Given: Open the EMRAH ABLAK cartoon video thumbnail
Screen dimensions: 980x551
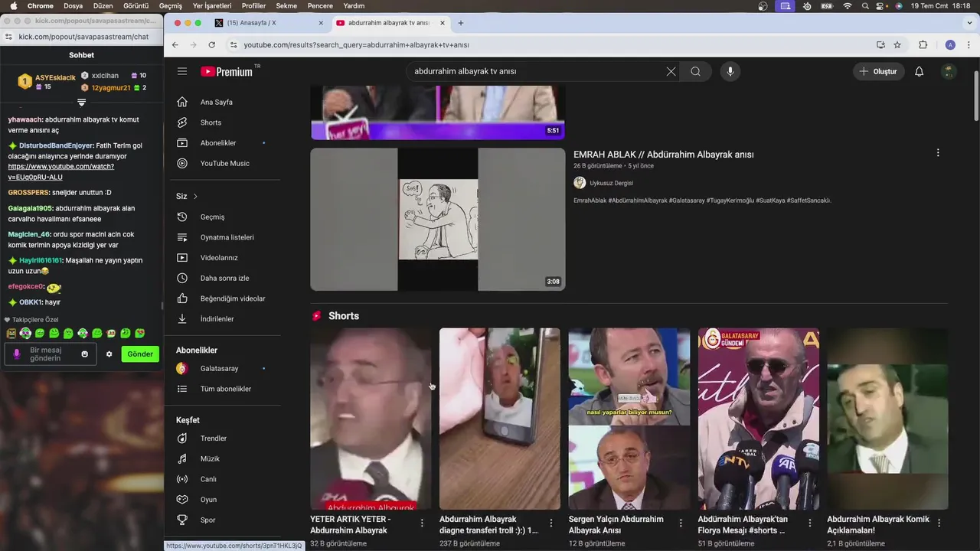Looking at the screenshot, I should [x=437, y=219].
